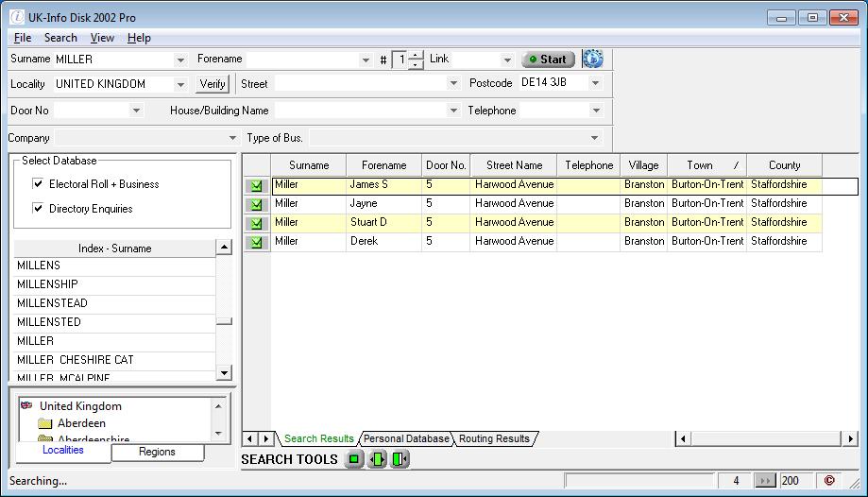Click green tick icon for Jayne row
Screen dimensions: 868x497
[256, 205]
